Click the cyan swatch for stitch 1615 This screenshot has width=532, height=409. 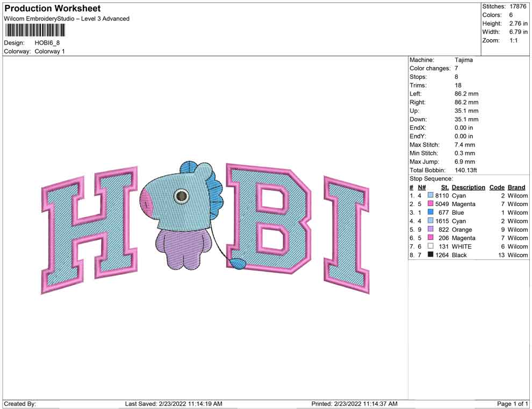tap(430, 221)
